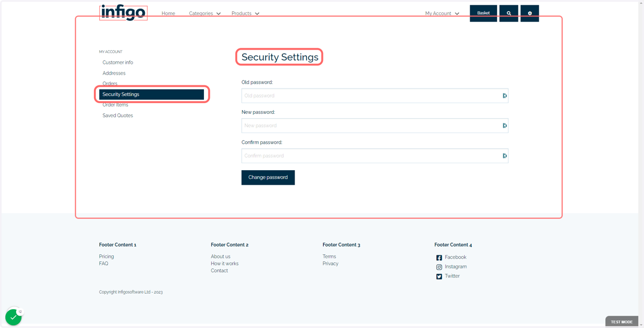This screenshot has height=328, width=644.
Task: Open the search icon button
Action: tap(509, 13)
